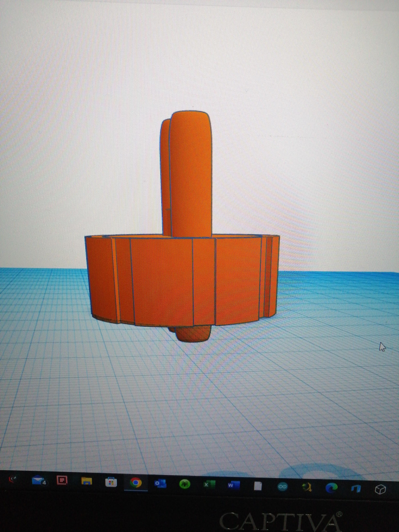
Task: Open Excel from the taskbar
Action: click(x=209, y=485)
